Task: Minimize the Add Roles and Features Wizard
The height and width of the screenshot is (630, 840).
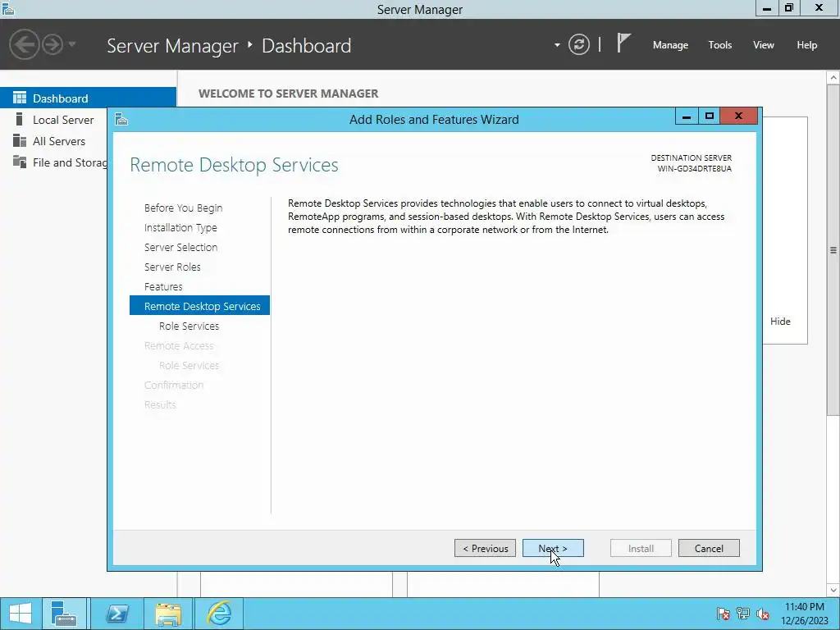Action: coord(687,116)
